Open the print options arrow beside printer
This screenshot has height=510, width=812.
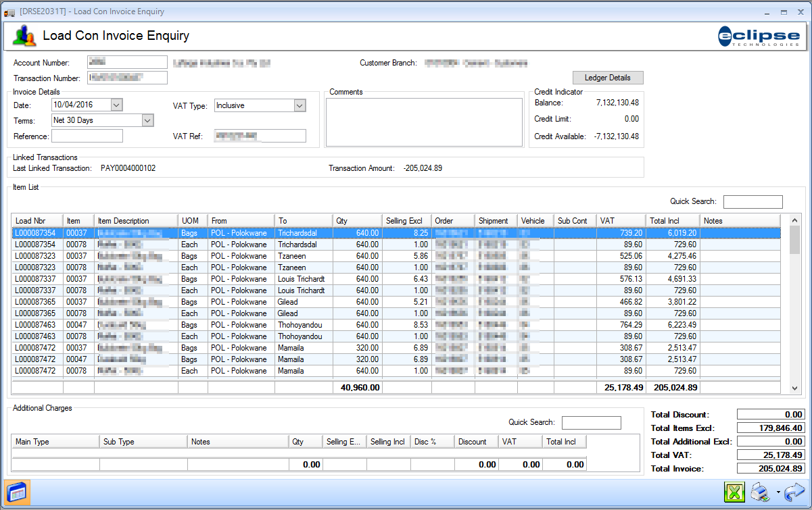pyautogui.click(x=778, y=492)
